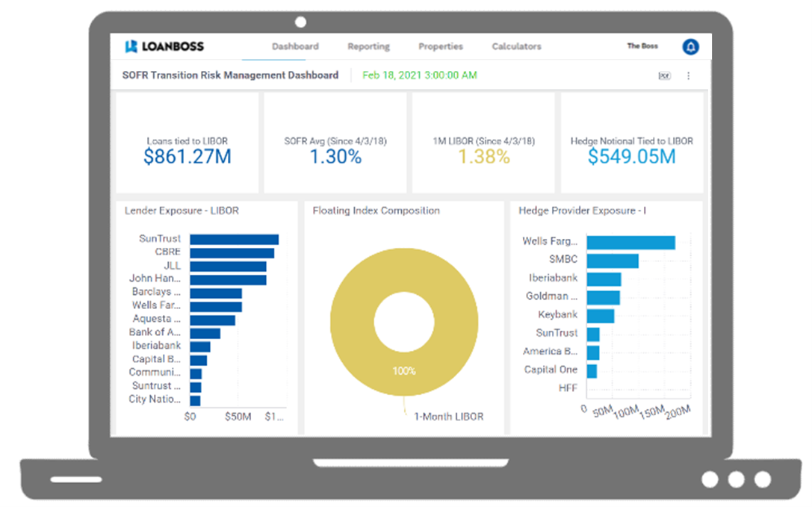This screenshot has height=507, width=812.
Task: Select the SMBC hedge provider bar
Action: (613, 261)
